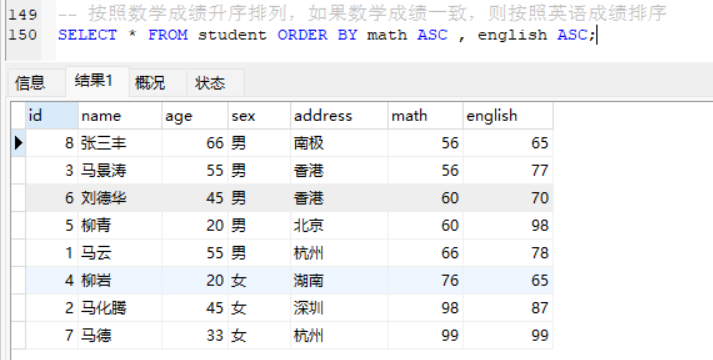Click id 7 in 马德 row
Image resolution: width=713 pixels, height=360 pixels.
click(x=52, y=335)
